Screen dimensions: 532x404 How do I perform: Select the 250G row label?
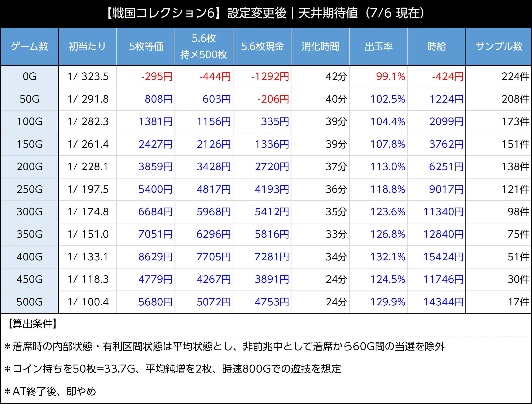coord(30,189)
